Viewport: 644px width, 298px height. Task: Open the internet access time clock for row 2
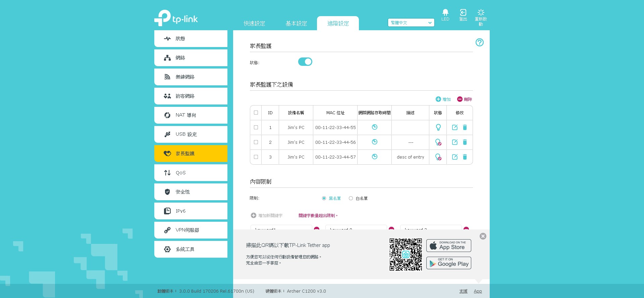(x=374, y=142)
